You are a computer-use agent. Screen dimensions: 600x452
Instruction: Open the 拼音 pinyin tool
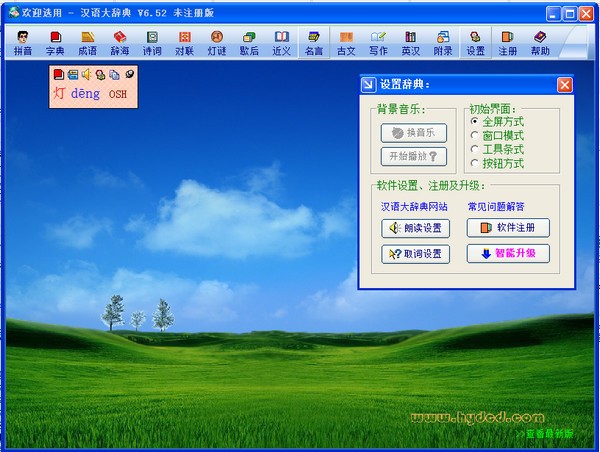[23, 43]
